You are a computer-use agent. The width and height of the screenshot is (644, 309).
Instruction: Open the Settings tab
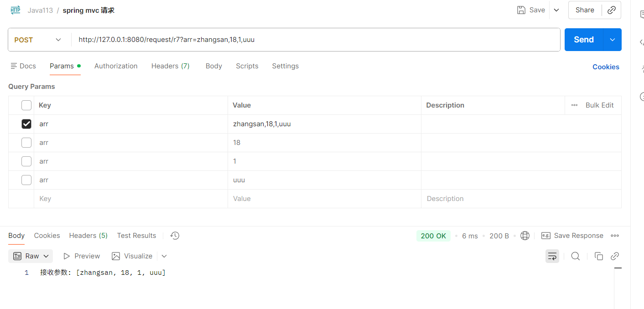pyautogui.click(x=286, y=66)
